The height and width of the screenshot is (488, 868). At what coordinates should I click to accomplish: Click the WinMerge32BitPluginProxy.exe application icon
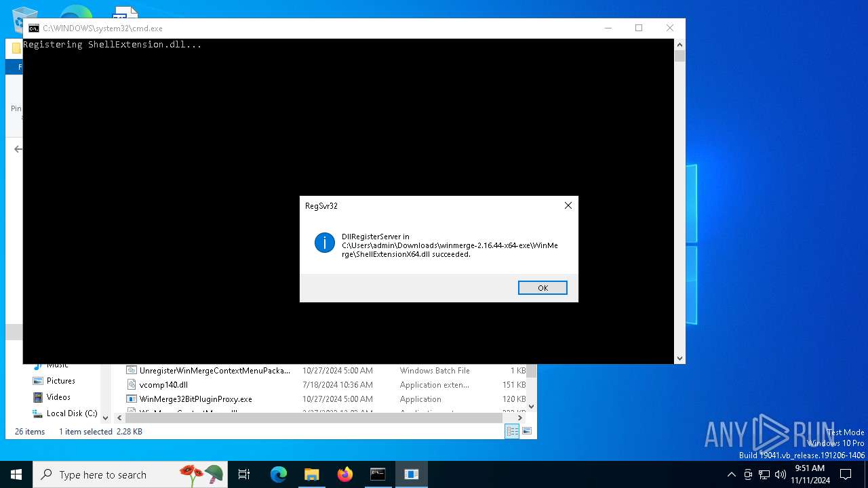(x=132, y=399)
